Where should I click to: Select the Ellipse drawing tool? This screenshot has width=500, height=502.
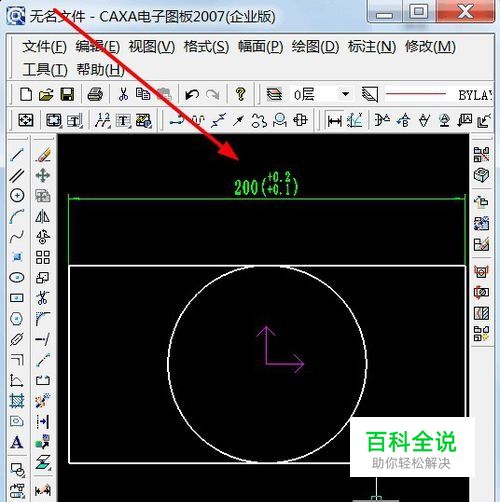point(17,277)
